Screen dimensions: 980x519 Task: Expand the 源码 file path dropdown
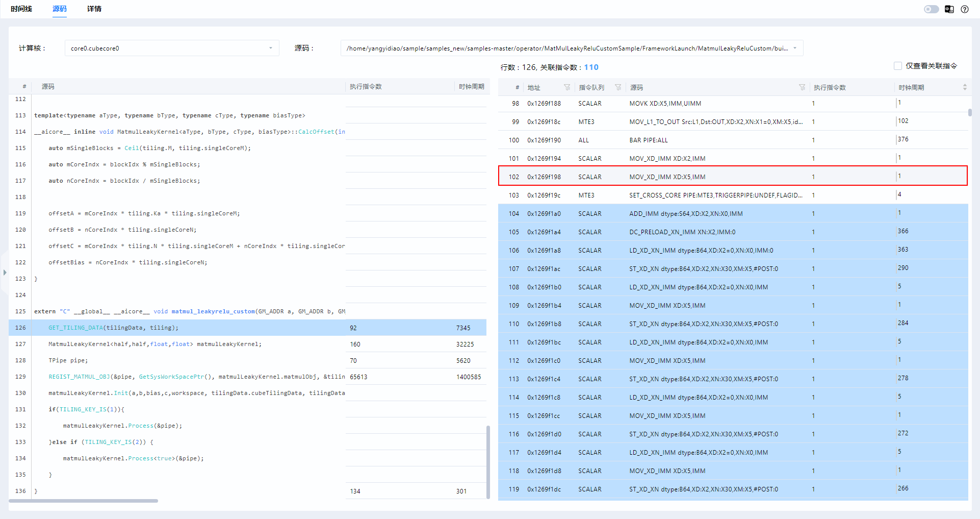(x=572, y=48)
